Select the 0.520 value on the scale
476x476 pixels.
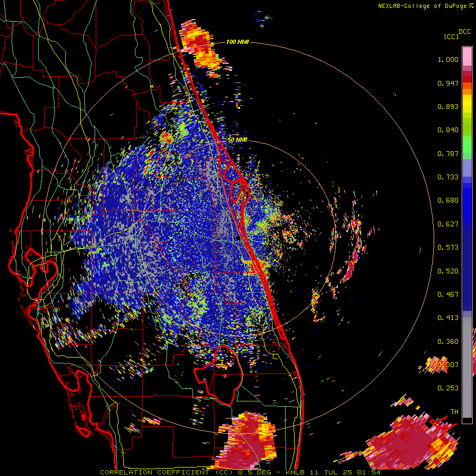pyautogui.click(x=448, y=271)
